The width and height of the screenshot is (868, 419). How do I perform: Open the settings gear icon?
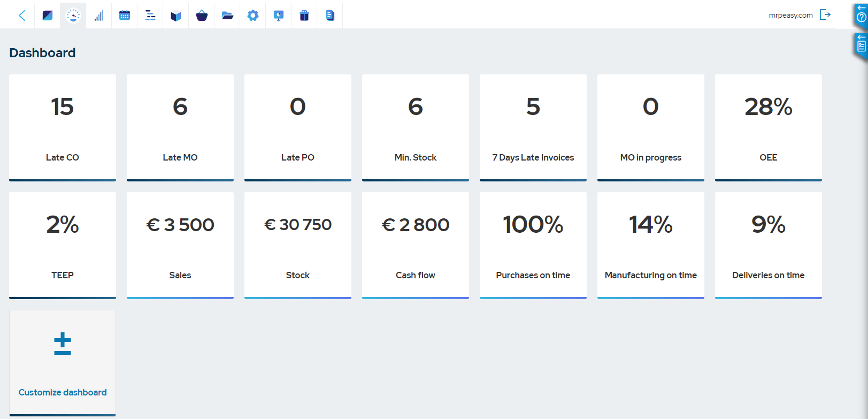point(253,16)
